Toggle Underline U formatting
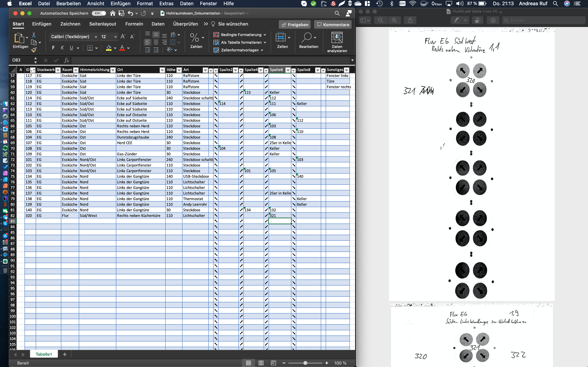The height and width of the screenshot is (367, 588). click(71, 48)
